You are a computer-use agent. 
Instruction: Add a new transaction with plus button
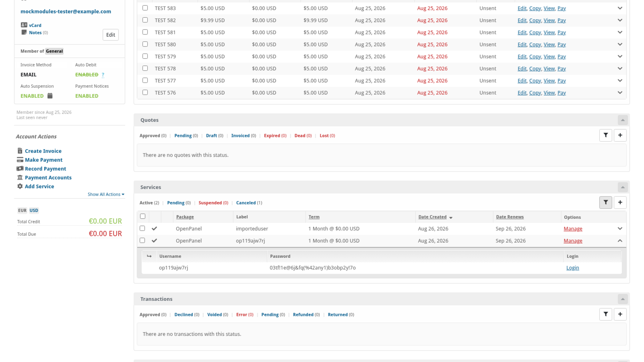[x=620, y=314]
